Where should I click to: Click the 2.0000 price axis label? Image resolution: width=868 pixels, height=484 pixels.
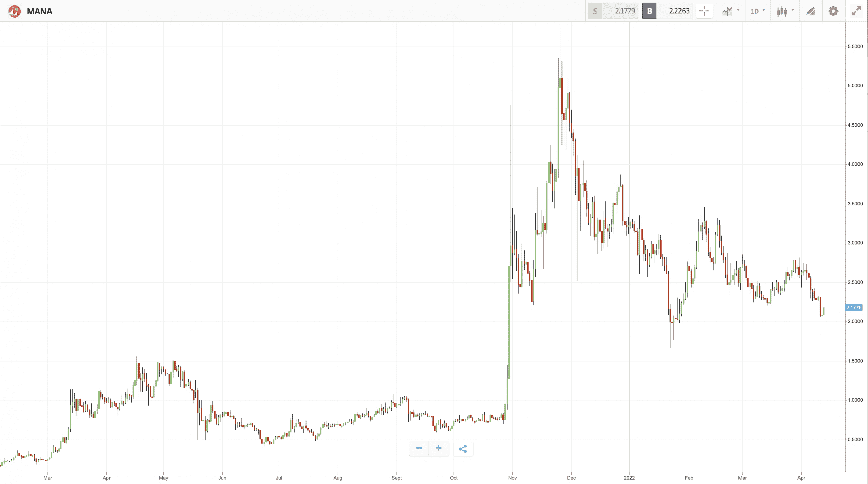pyautogui.click(x=855, y=321)
